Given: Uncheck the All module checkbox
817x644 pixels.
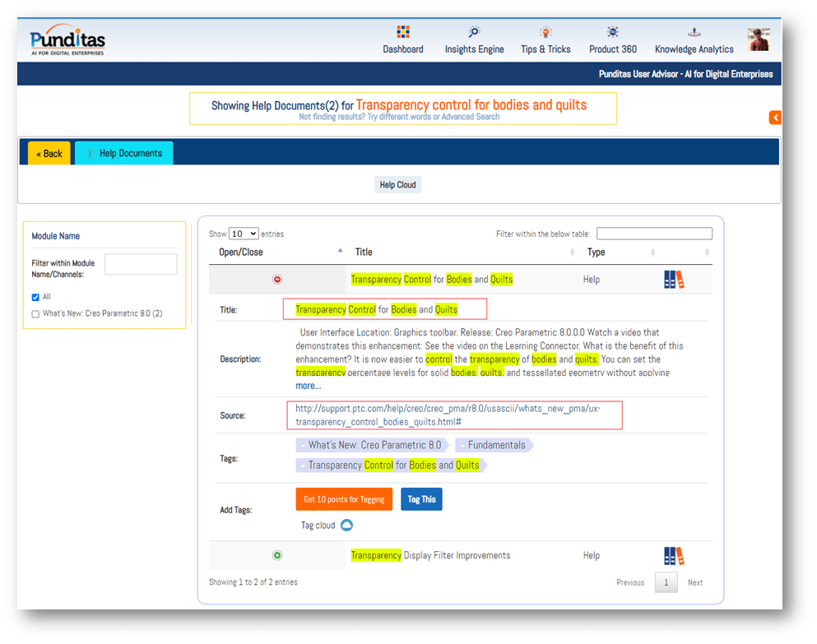Looking at the screenshot, I should click(35, 297).
